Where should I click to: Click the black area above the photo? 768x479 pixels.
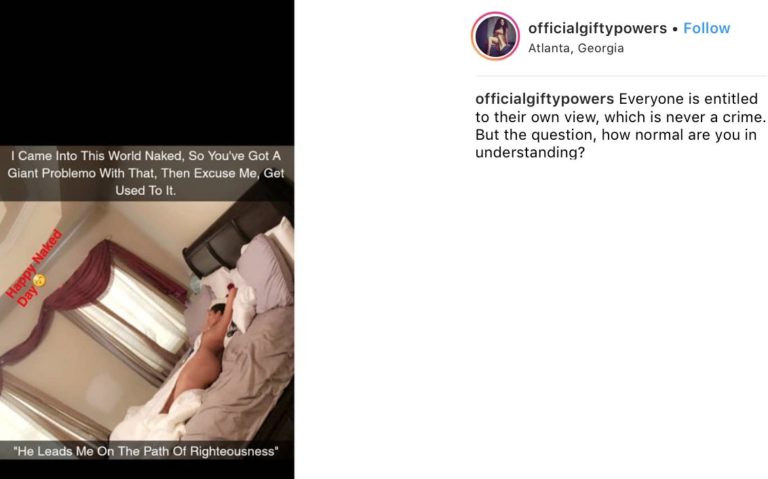(x=147, y=72)
